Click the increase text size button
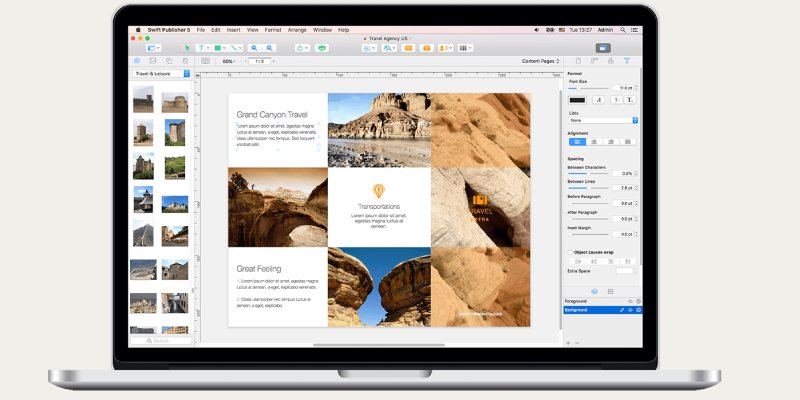This screenshot has width=800, height=400. (630, 100)
